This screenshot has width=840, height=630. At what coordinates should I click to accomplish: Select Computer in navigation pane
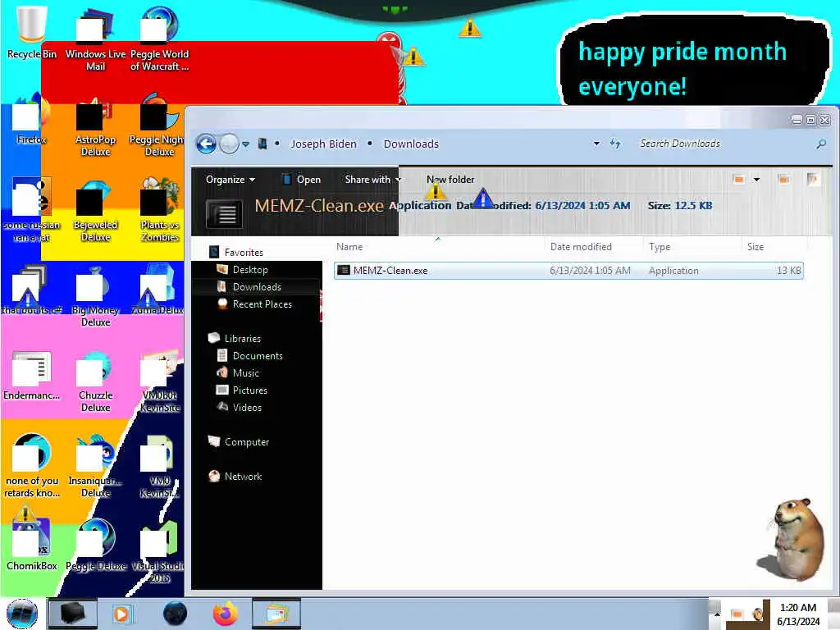click(x=239, y=441)
